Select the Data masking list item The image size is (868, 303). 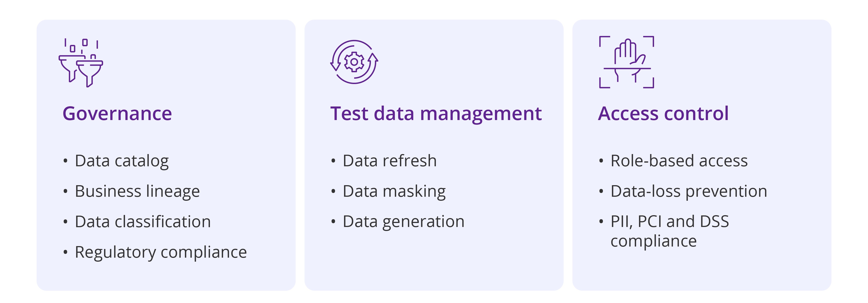point(394,191)
